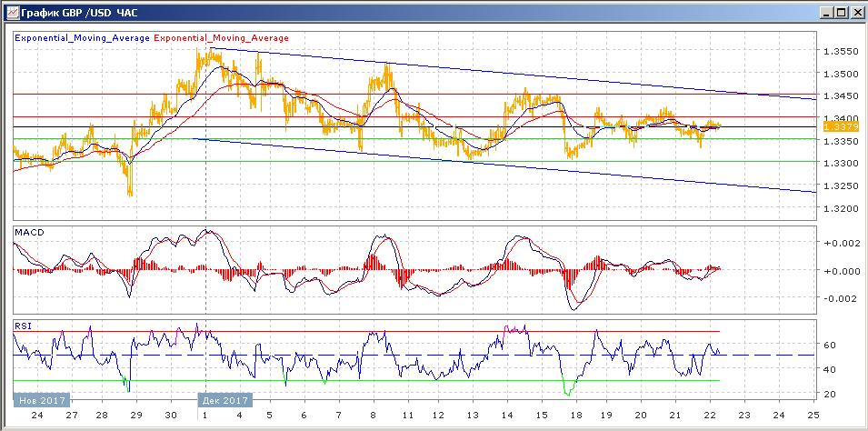Click the date label 15 on time axis
868x431 pixels.
(542, 416)
